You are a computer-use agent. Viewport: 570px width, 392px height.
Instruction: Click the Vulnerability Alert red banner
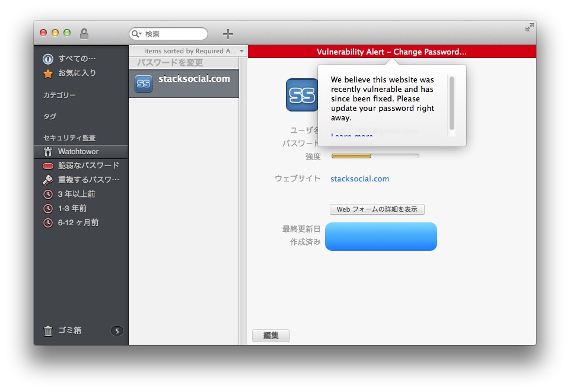[x=391, y=52]
